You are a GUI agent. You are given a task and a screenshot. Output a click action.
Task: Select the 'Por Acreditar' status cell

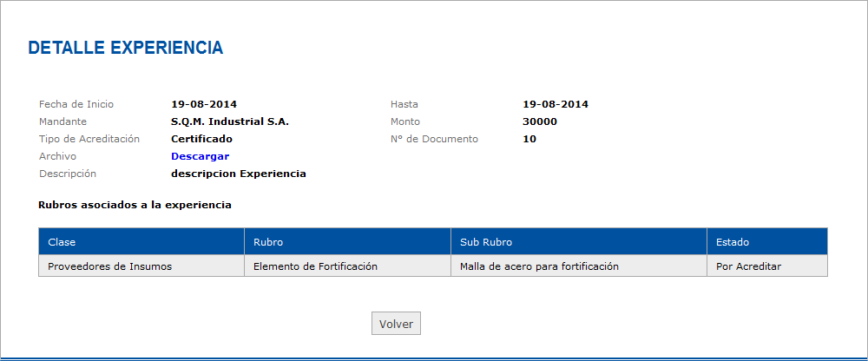[x=767, y=266]
